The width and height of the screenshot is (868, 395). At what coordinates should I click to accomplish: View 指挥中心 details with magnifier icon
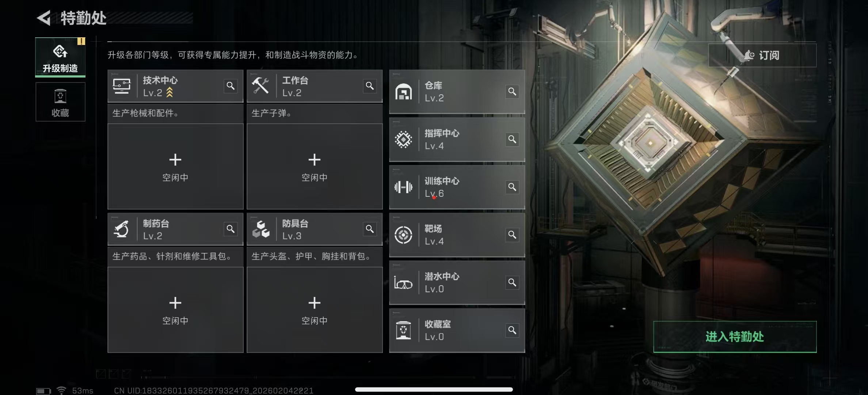click(512, 139)
